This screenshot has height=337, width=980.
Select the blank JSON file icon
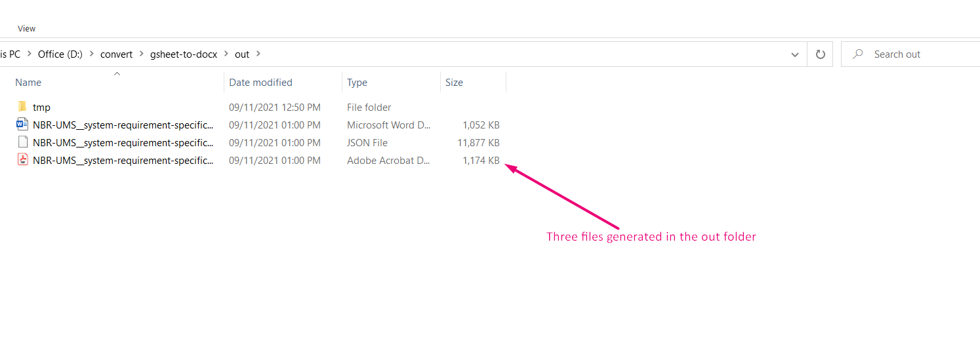pos(22,142)
